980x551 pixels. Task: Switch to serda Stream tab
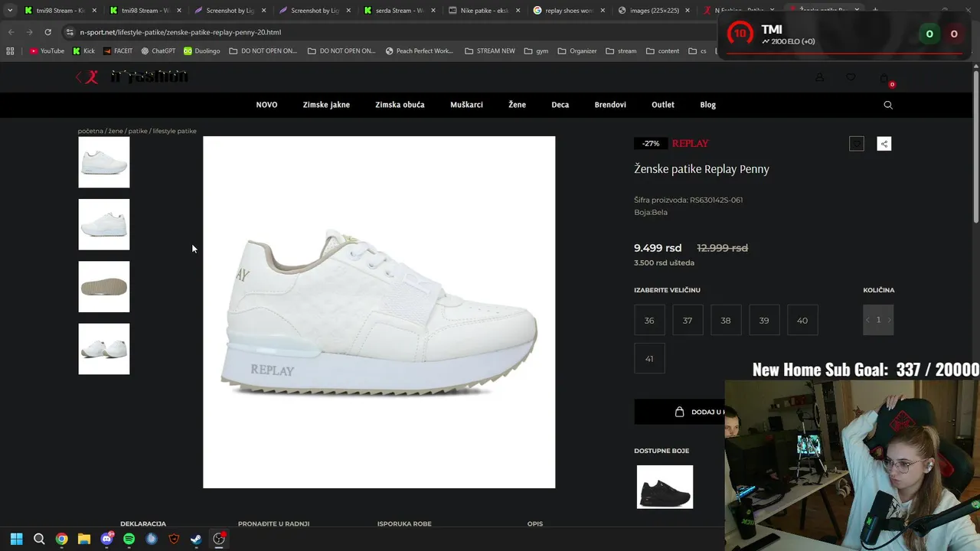pos(400,11)
